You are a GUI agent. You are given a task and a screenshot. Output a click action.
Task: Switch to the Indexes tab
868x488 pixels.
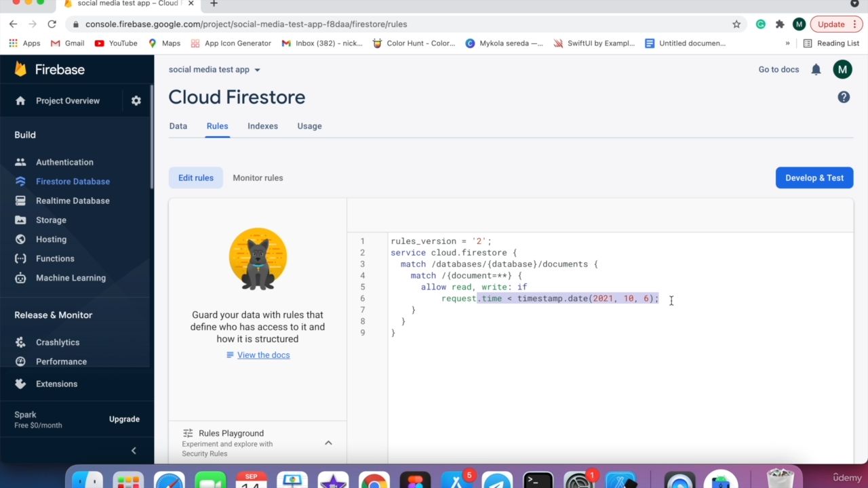262,126
